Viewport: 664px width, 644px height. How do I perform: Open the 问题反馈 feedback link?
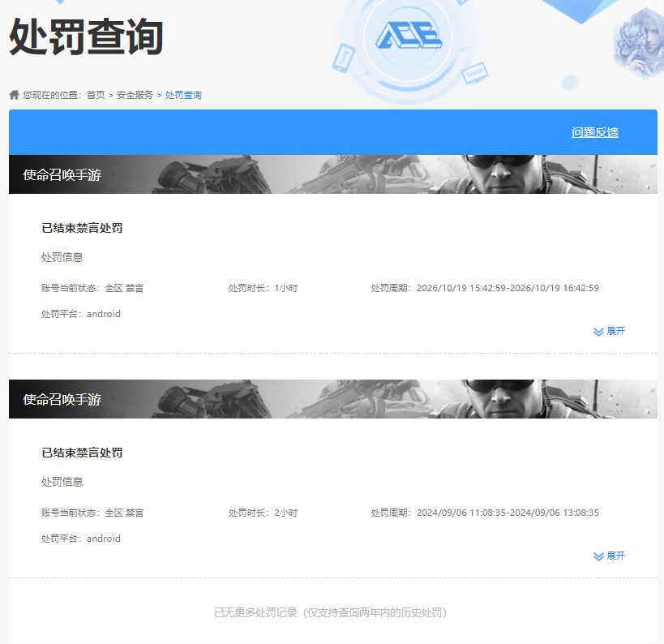595,132
